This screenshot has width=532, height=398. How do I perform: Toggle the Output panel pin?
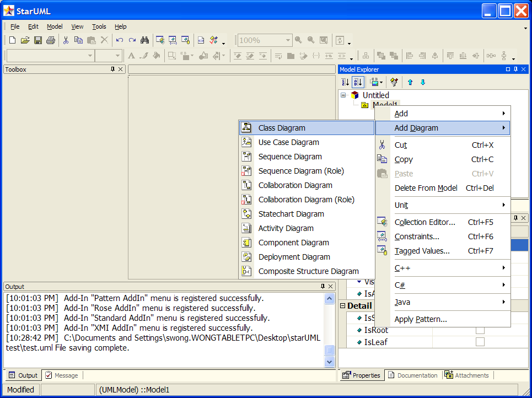[323, 286]
